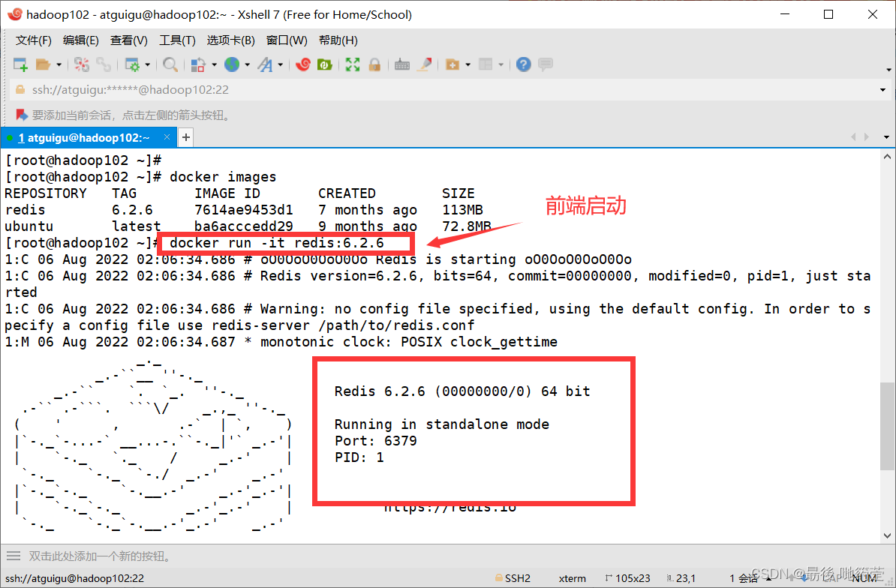Click ssh://atguigu@hadoop102:22 in the status bar

pyautogui.click(x=75, y=578)
